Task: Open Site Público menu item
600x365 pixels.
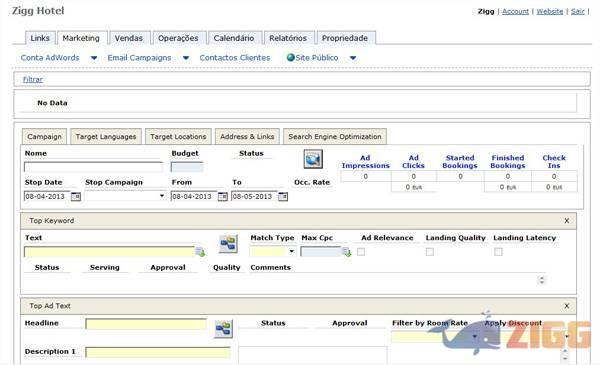Action: [x=317, y=58]
